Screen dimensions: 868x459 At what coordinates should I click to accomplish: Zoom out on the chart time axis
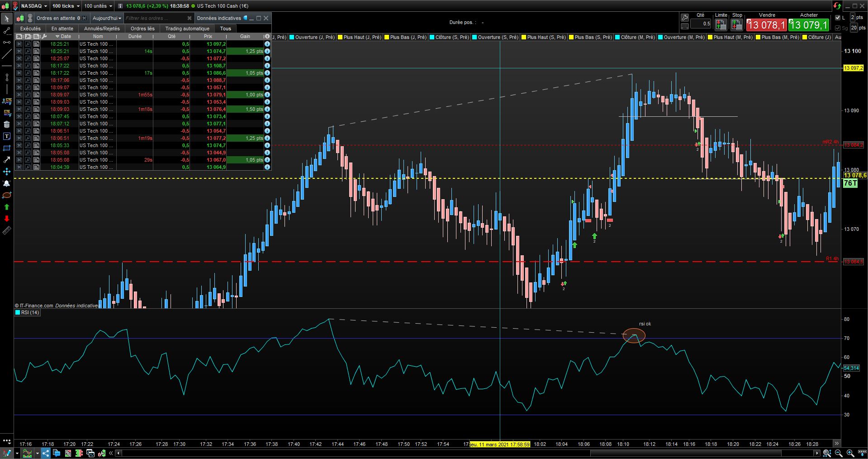coord(838,453)
